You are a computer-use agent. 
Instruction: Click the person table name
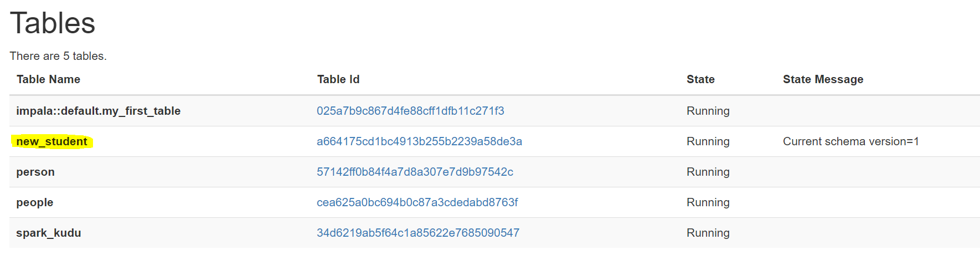[35, 172]
